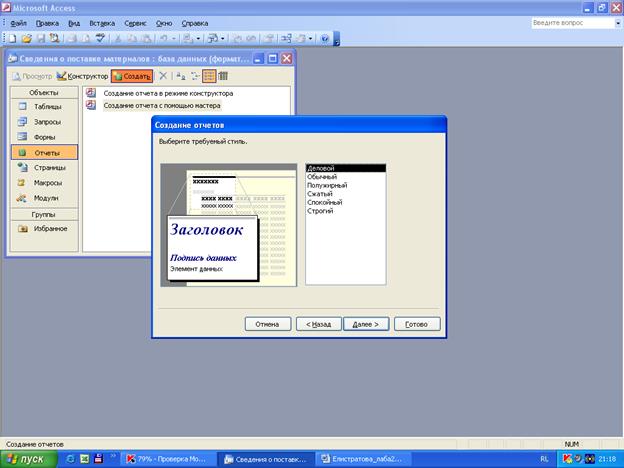Switch to Елистратова_лаба2 taskbar button

362,459
